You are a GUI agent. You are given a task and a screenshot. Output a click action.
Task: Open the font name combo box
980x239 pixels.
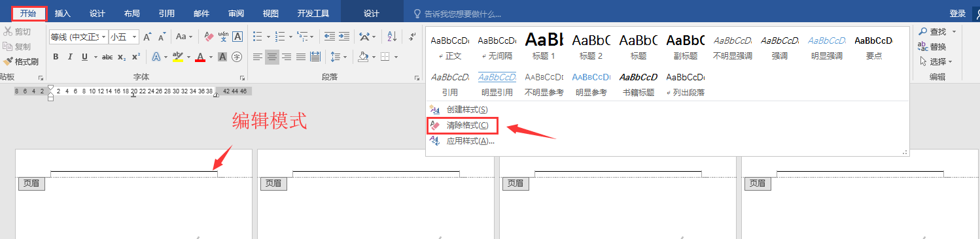tap(78, 37)
